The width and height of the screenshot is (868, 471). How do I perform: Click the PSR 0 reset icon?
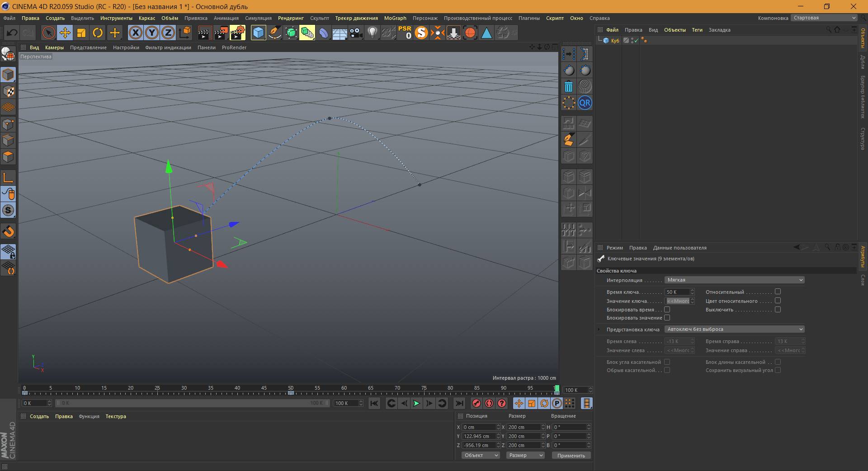(405, 33)
